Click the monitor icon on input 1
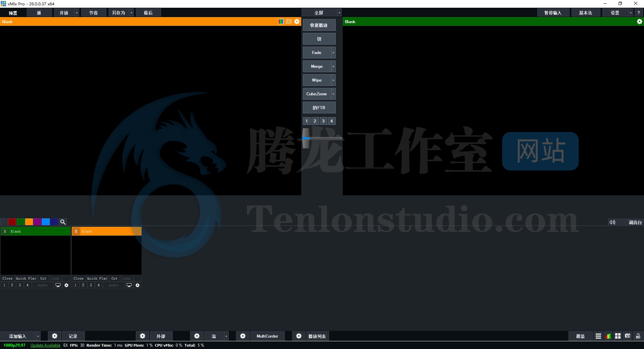Image resolution: width=644 pixels, height=349 pixels. click(58, 285)
